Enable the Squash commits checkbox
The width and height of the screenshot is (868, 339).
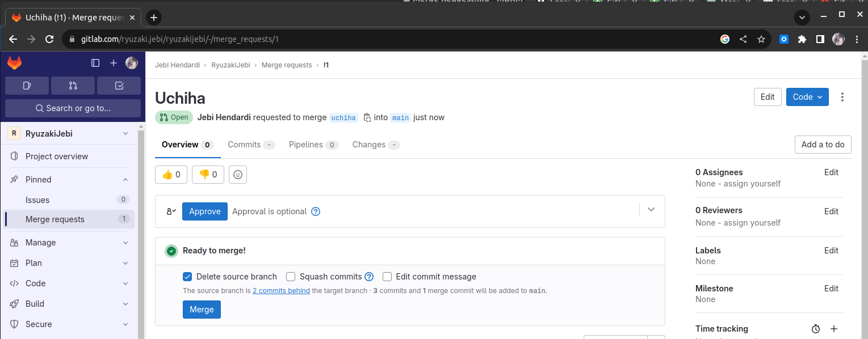point(291,277)
